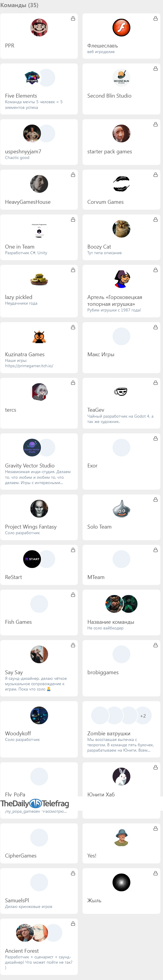Open the Gravity Vector Studio team name
Viewport: 163px width, 980px height.
[30, 466]
